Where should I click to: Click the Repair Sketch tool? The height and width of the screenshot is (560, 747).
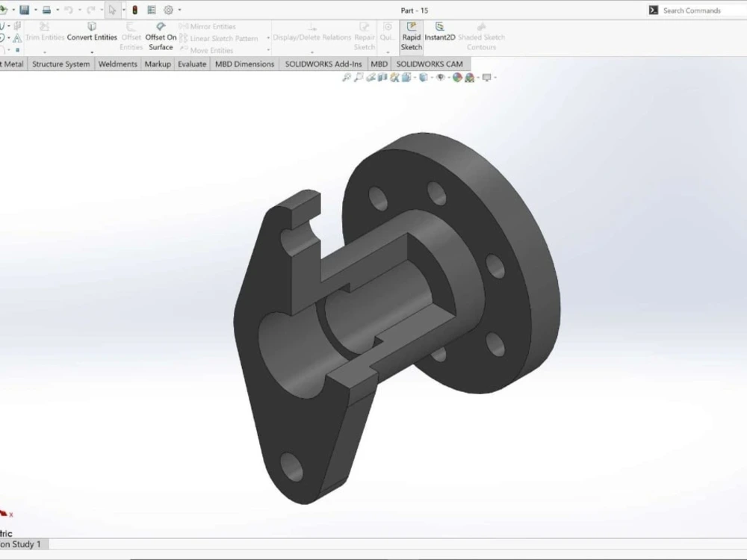pyautogui.click(x=365, y=36)
